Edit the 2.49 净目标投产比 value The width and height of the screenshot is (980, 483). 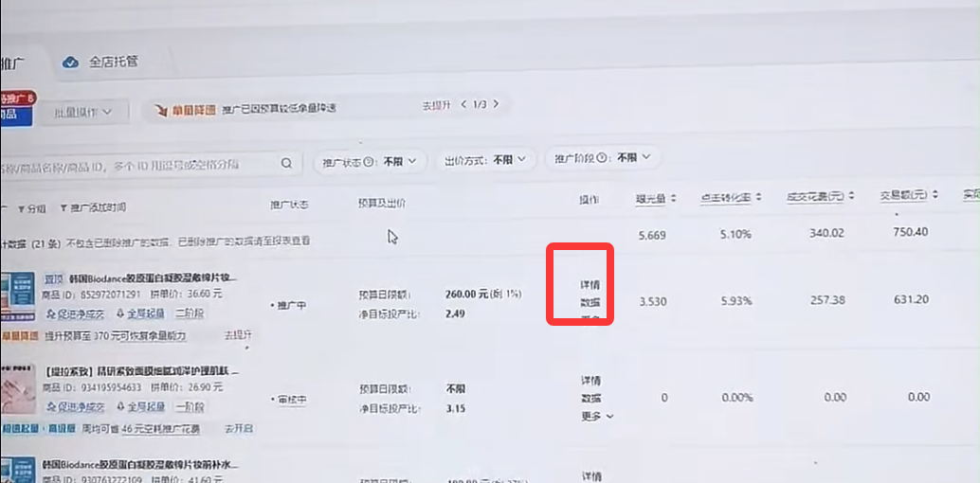pos(455,314)
